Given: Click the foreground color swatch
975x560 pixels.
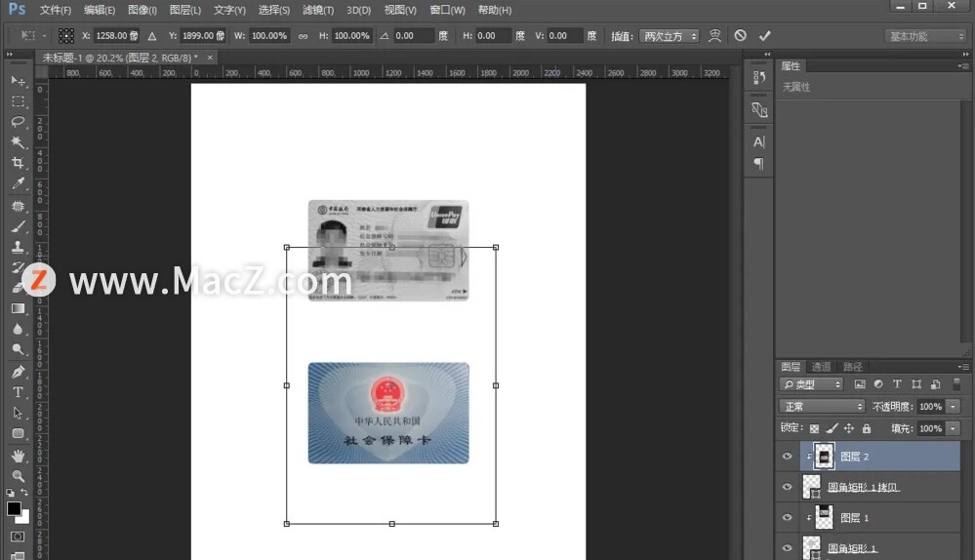Looking at the screenshot, I should tap(14, 508).
